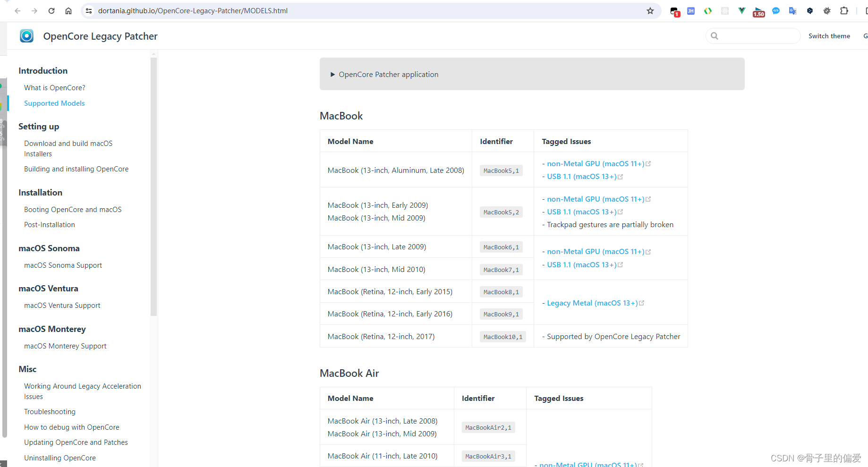Select the MacBookAir3,1 identifier code
The image size is (868, 467).
coord(488,457)
